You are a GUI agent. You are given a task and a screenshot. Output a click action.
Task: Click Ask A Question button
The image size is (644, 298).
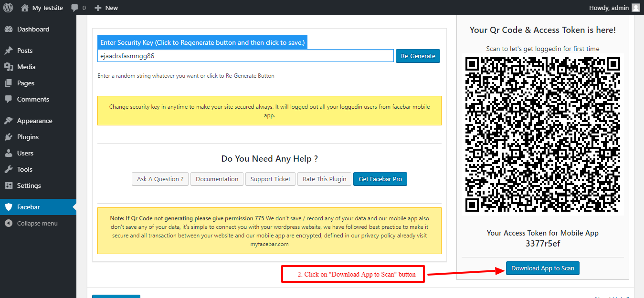pos(160,179)
